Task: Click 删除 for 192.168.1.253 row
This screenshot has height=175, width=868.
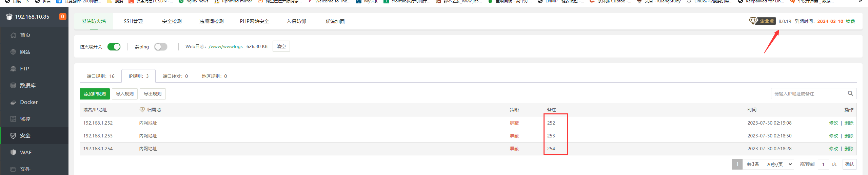Action: (x=849, y=136)
